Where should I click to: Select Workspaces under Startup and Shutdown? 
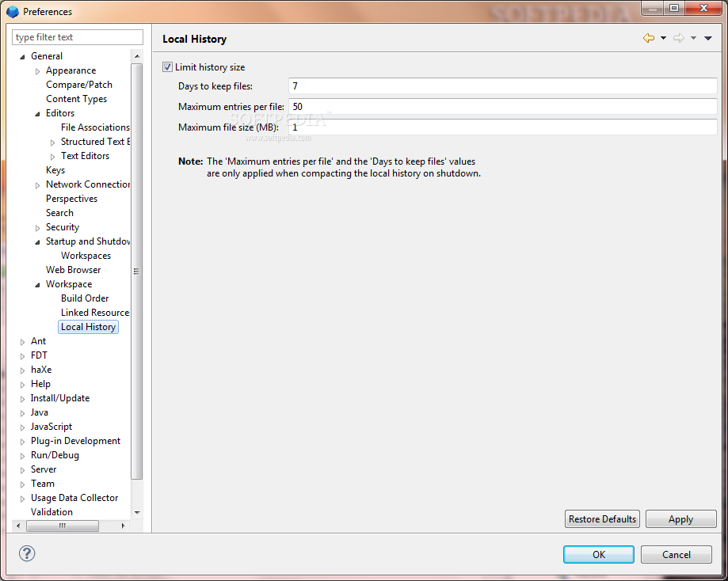[x=86, y=256]
